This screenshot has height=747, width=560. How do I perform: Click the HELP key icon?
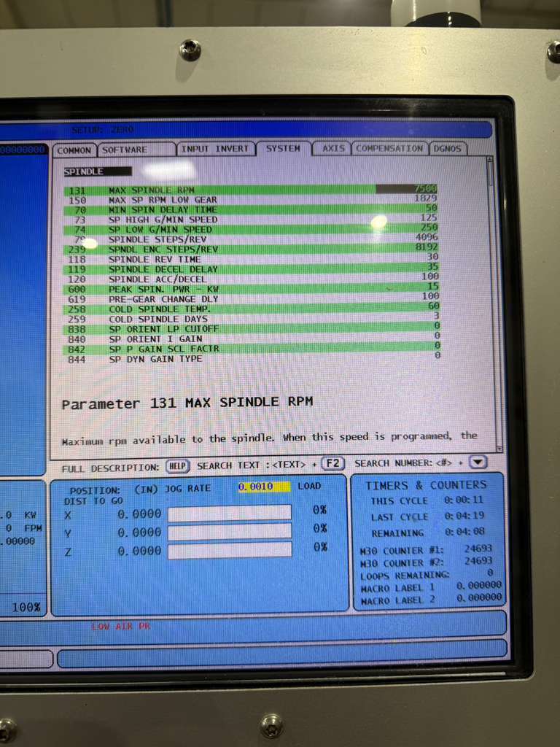click(x=178, y=466)
